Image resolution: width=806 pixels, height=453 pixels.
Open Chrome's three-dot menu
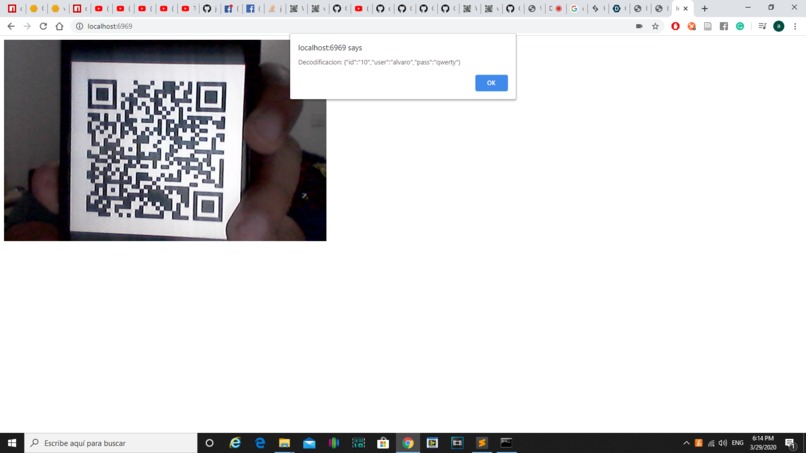(x=795, y=26)
